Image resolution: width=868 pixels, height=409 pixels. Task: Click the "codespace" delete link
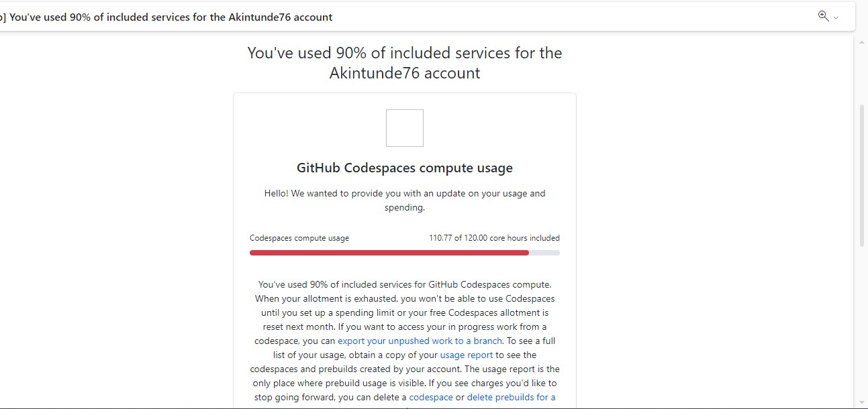pos(430,397)
